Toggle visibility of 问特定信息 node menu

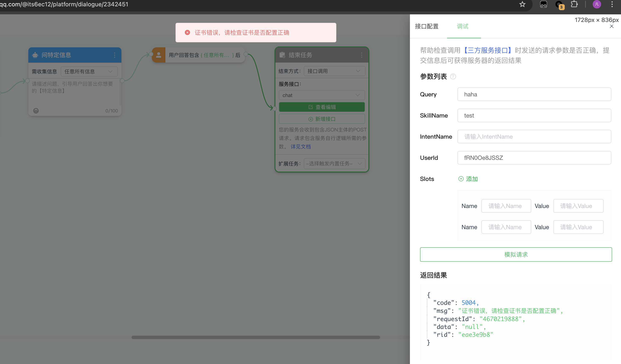point(114,55)
